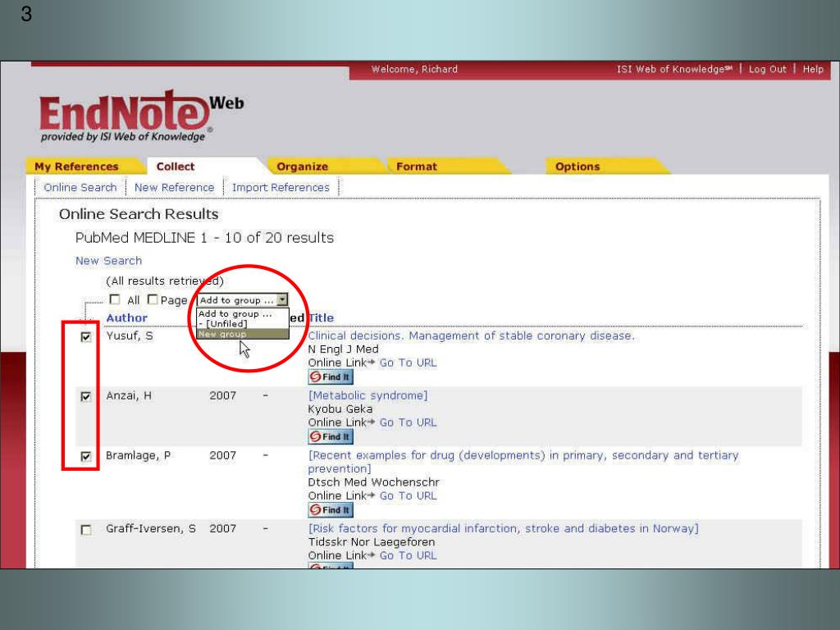Click Go To URL under Kyobu Geka
840x630 pixels.
(x=409, y=422)
